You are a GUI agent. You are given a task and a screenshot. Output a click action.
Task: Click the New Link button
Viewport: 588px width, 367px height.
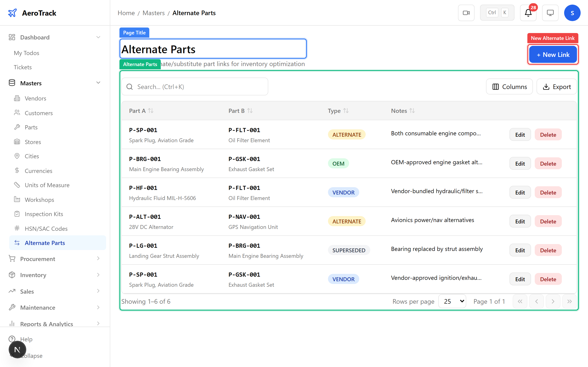pyautogui.click(x=553, y=55)
